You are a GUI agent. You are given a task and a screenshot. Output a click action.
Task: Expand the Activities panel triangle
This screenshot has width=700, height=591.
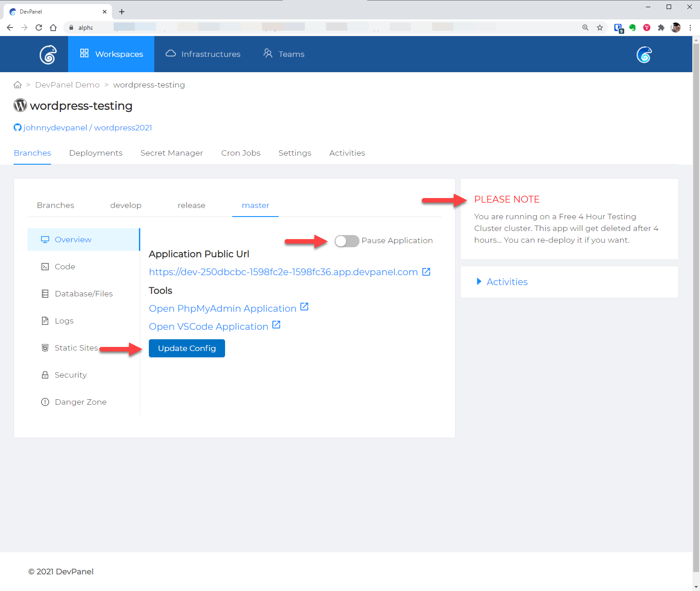click(x=479, y=282)
